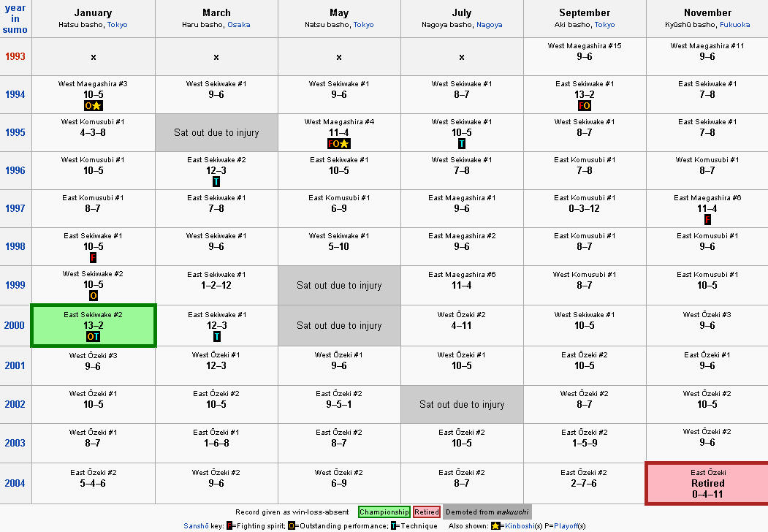Click the green Championship legend swatch
The image size is (768, 532).
click(384, 512)
